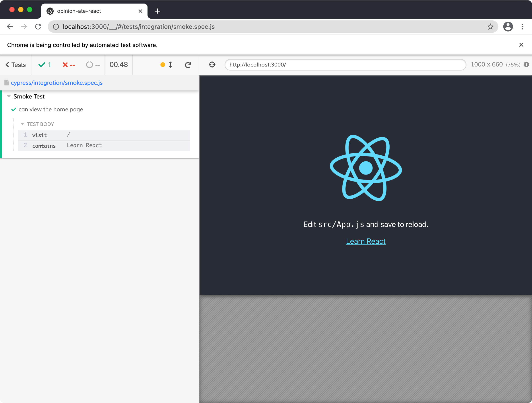Click the browser forward arrow
The image size is (532, 403).
pos(24,27)
